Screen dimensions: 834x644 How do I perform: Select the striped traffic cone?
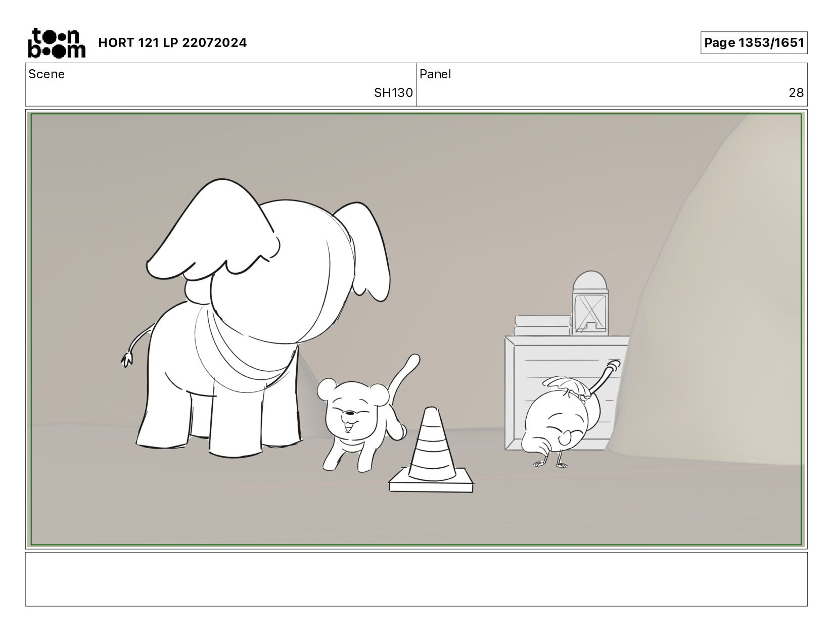(x=431, y=451)
